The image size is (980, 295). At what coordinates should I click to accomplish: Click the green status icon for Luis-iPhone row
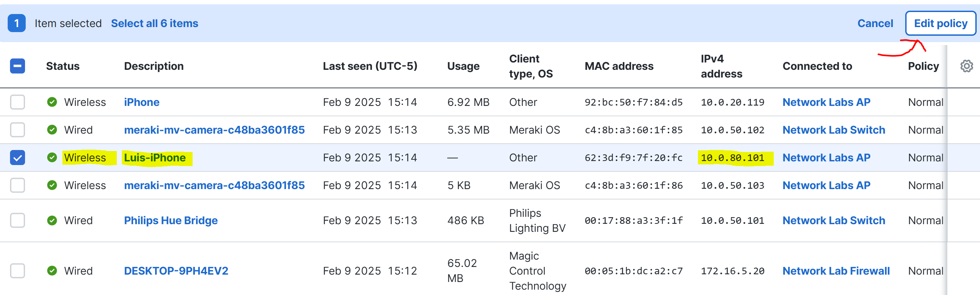coord(52,158)
